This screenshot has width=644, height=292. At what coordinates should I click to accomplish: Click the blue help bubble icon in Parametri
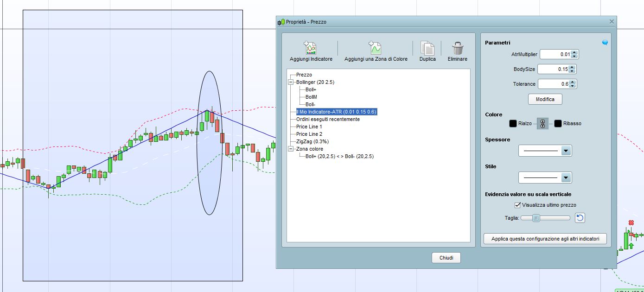pos(605,43)
